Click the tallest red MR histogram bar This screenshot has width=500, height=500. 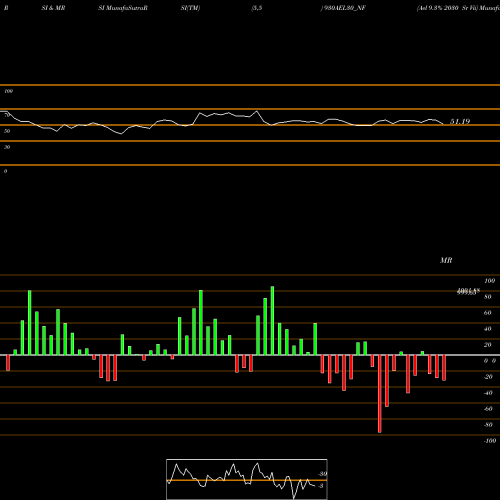(380, 394)
